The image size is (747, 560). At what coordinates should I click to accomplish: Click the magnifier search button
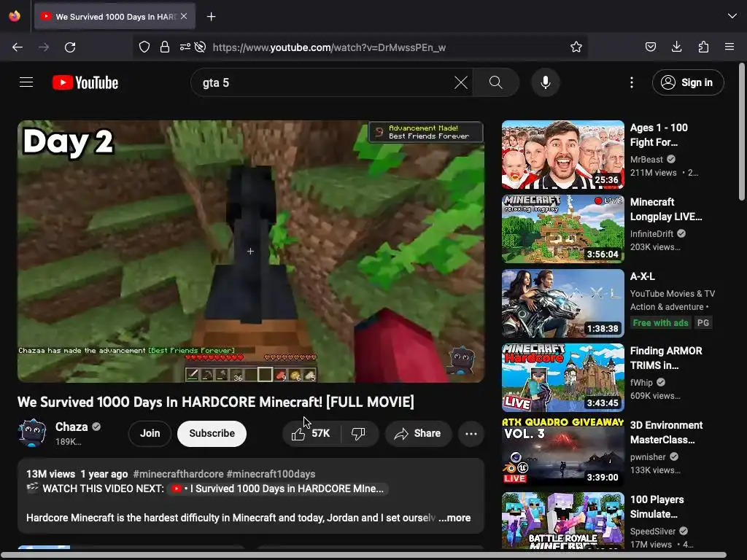[495, 82]
